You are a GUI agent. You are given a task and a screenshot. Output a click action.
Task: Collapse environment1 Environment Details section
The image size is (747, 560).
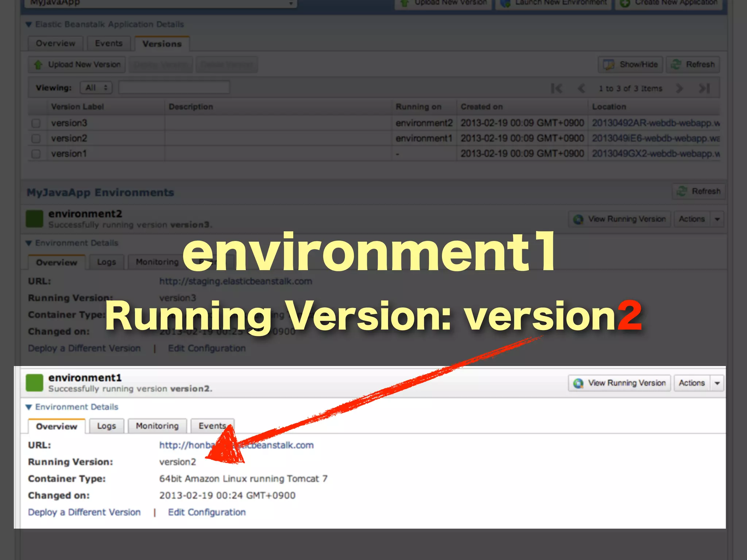click(x=29, y=407)
